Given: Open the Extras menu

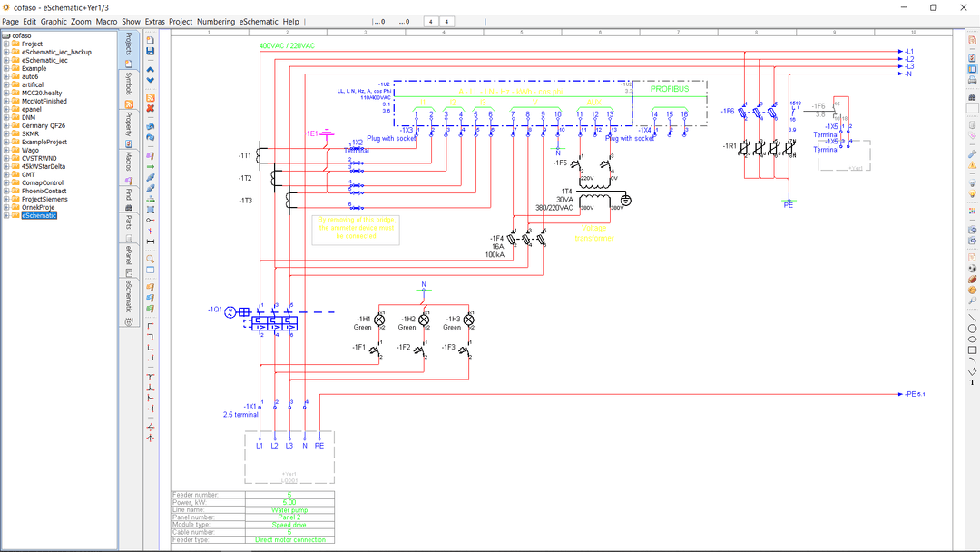Looking at the screenshot, I should (x=155, y=21).
